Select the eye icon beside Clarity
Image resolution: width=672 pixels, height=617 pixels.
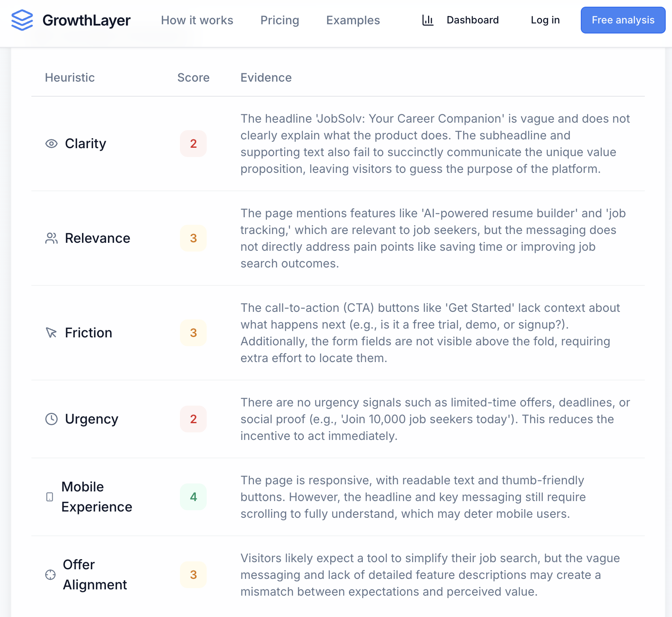coord(51,144)
